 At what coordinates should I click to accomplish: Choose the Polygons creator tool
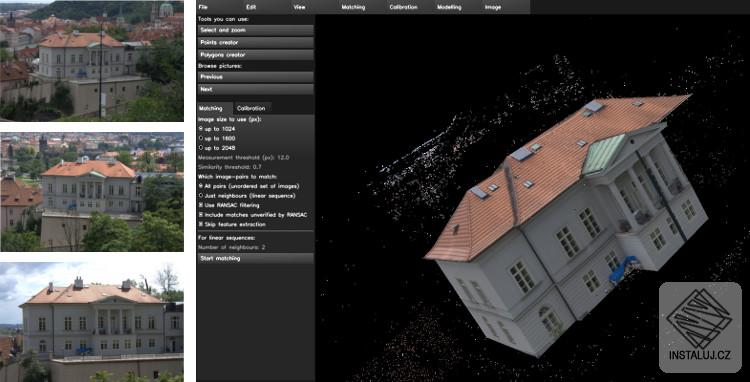pyautogui.click(x=255, y=55)
